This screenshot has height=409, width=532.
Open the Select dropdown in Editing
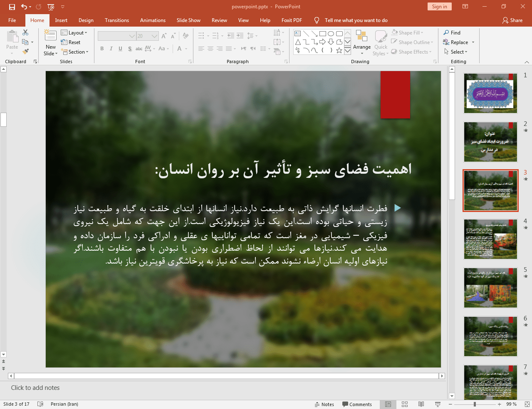(x=455, y=52)
